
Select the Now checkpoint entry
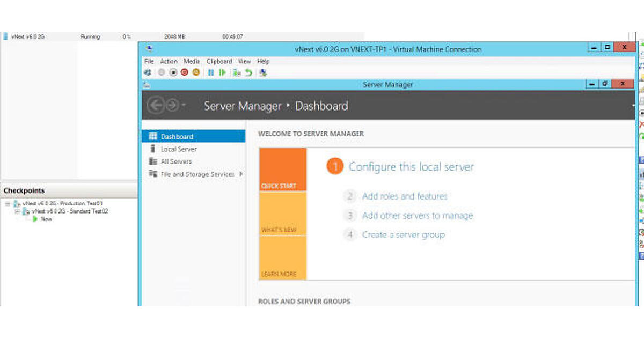point(47,219)
